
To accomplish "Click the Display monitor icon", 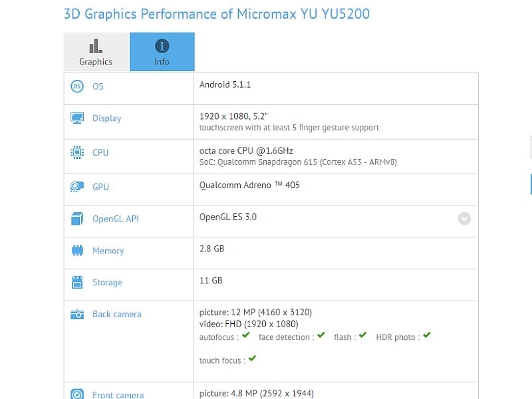I will (77, 118).
